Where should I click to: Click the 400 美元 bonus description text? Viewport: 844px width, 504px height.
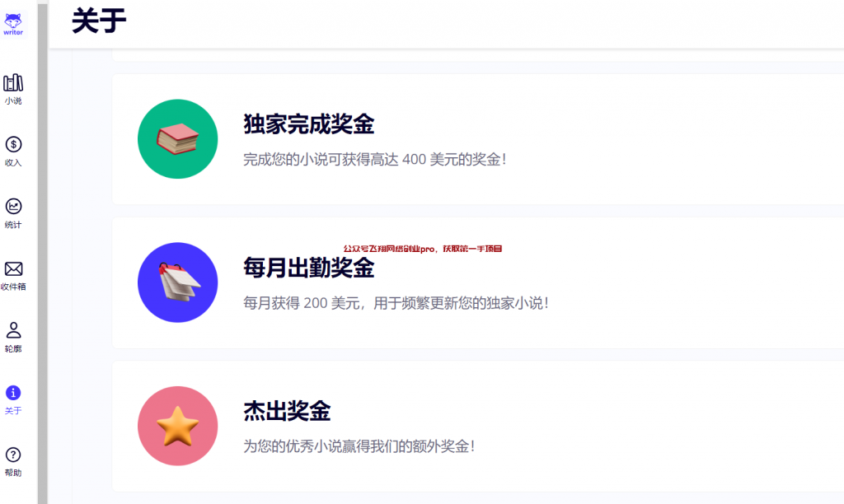[x=375, y=159]
